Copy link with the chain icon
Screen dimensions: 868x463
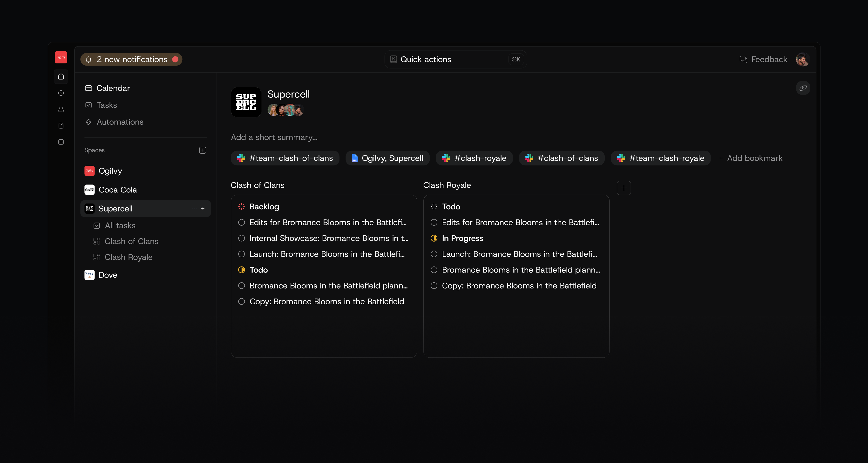coord(803,88)
